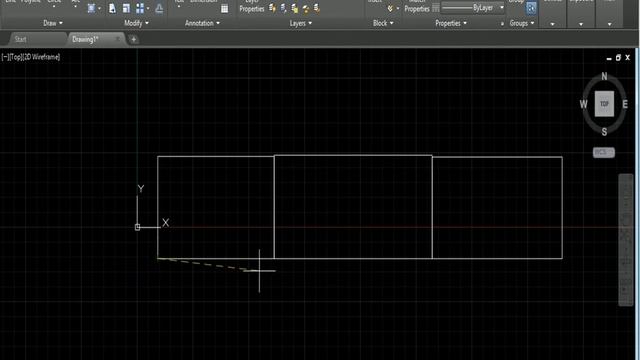Screen dimensions: 640x360
Task: Insert a Table from the Annotation panel
Action: (224, 9)
